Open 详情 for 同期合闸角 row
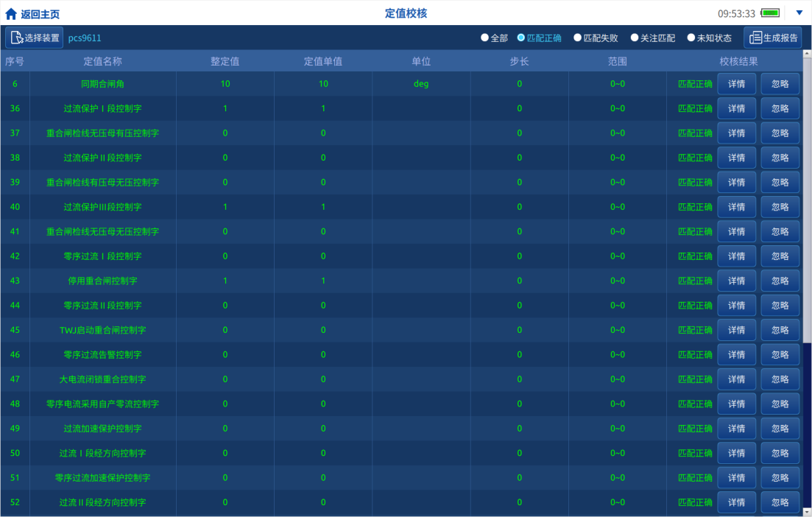The image size is (812, 517). click(x=736, y=84)
